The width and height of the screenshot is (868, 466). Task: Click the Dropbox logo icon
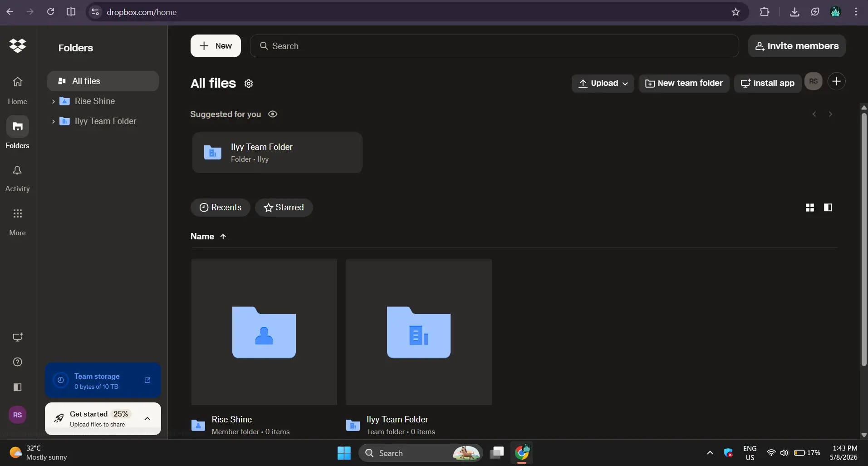[x=18, y=45]
